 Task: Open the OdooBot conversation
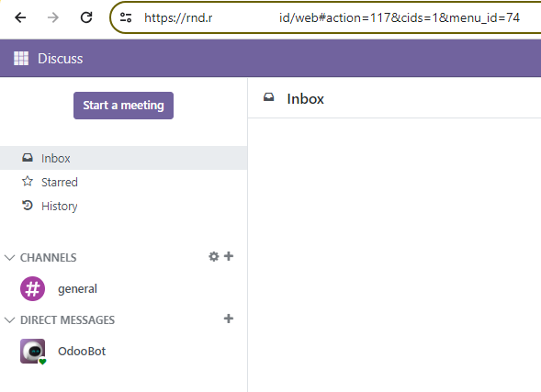pyautogui.click(x=123, y=351)
